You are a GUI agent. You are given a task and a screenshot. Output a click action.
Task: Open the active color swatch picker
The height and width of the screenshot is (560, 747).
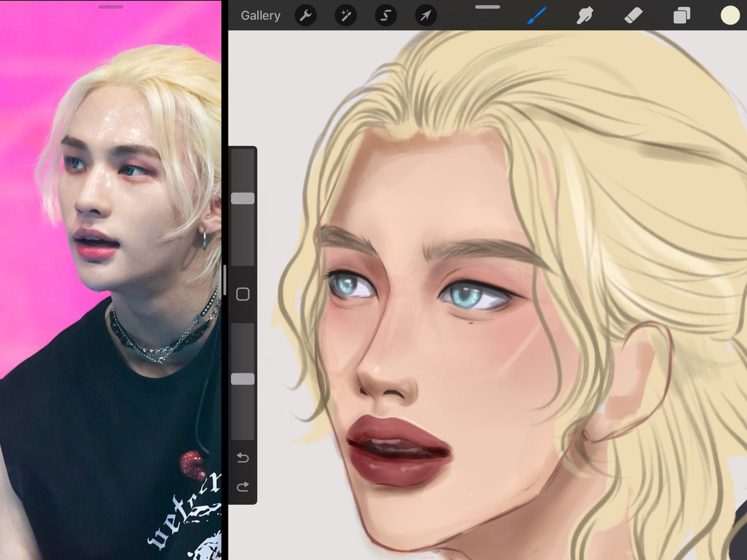click(730, 16)
